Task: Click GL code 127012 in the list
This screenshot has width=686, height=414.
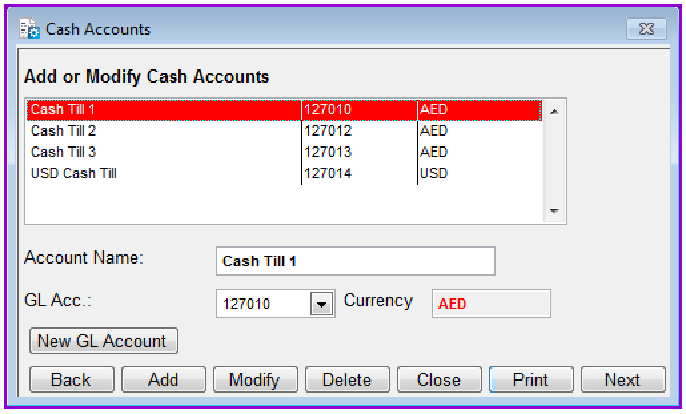Action: tap(328, 131)
